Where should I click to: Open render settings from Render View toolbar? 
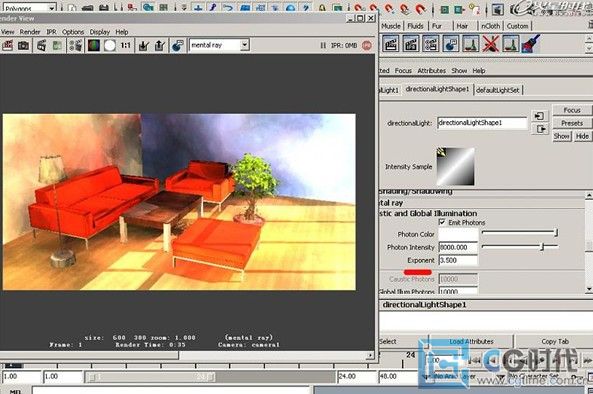pyautogui.click(x=76, y=46)
